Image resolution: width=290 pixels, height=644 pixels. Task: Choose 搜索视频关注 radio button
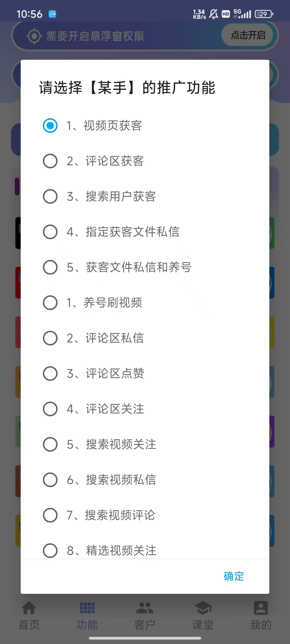tap(50, 444)
